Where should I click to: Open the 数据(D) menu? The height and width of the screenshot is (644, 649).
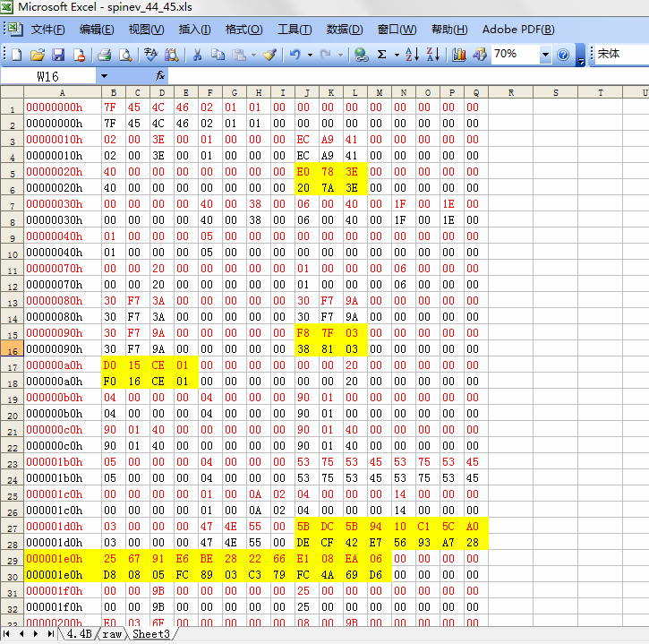[x=345, y=30]
